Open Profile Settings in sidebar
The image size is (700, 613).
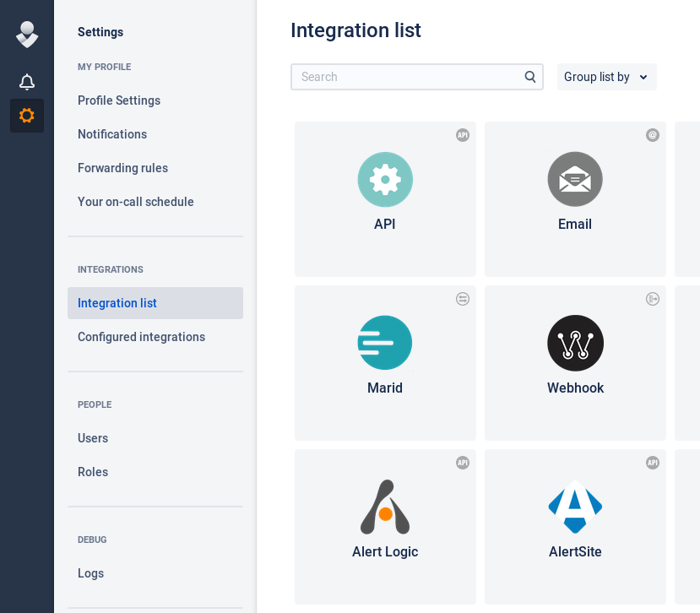119,100
